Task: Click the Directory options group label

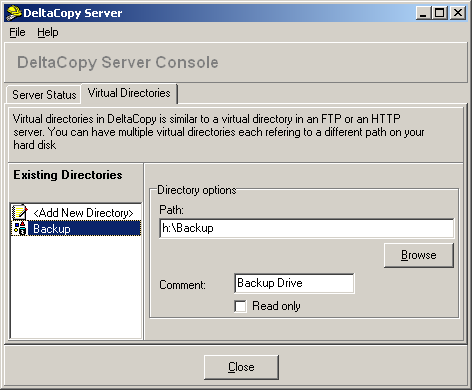Action: (x=197, y=190)
